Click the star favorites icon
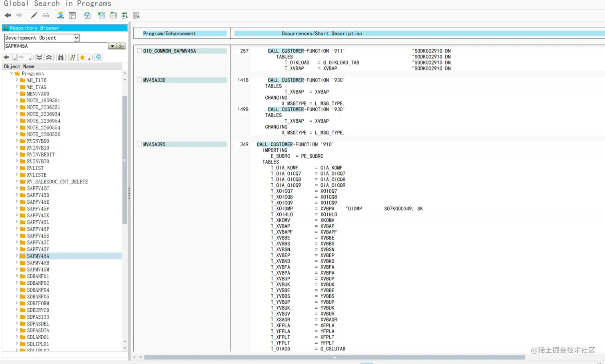The image size is (605, 364). click(x=82, y=58)
